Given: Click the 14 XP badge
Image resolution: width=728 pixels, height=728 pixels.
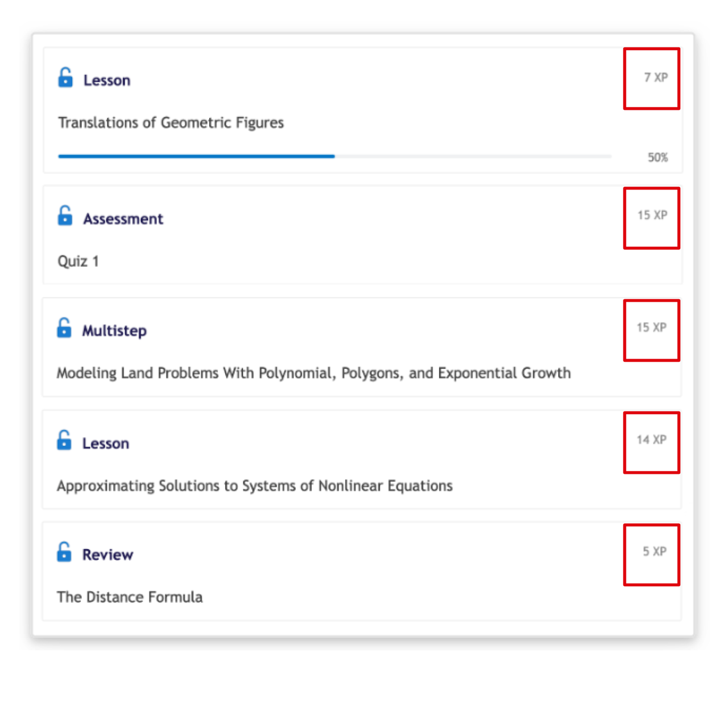Looking at the screenshot, I should pyautogui.click(x=651, y=440).
